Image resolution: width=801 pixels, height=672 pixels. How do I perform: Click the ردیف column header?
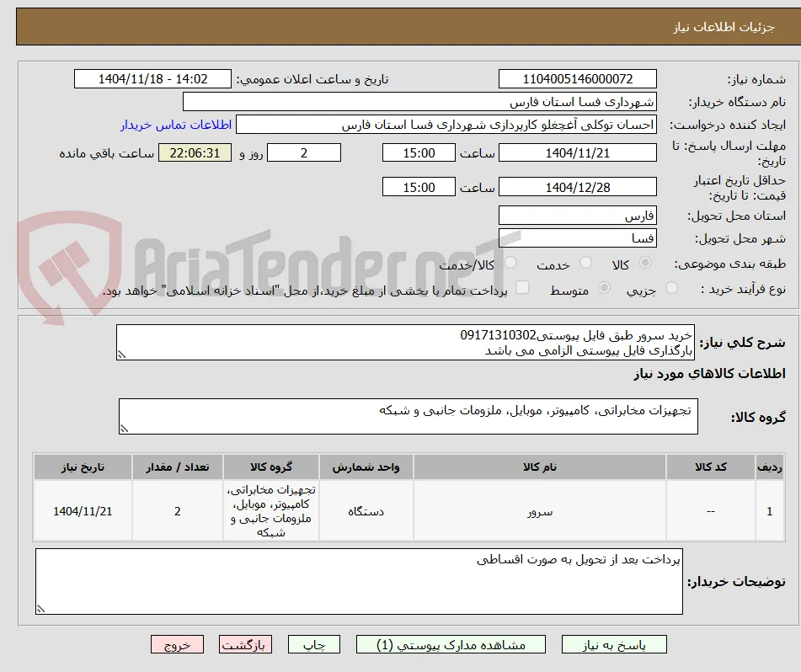pyautogui.click(x=770, y=467)
